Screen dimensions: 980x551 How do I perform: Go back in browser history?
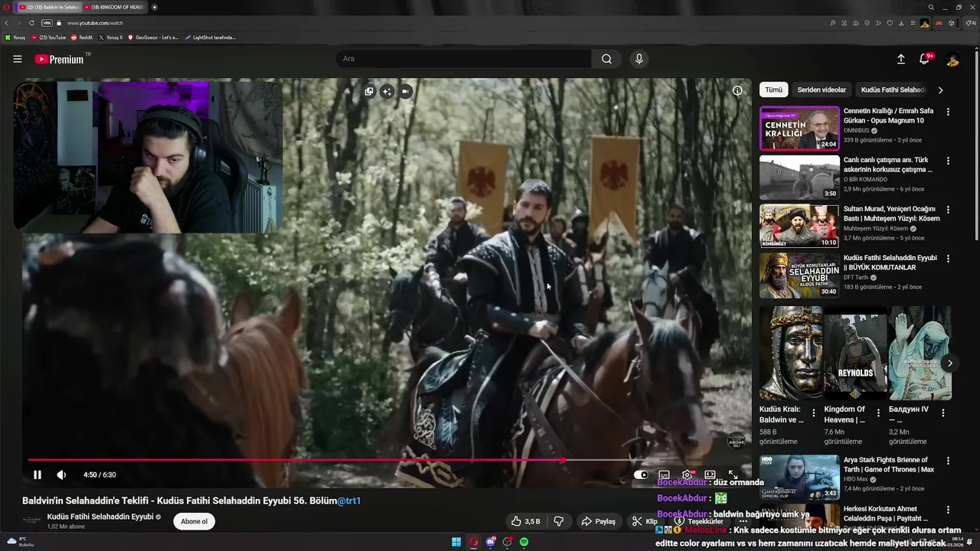click(7, 23)
